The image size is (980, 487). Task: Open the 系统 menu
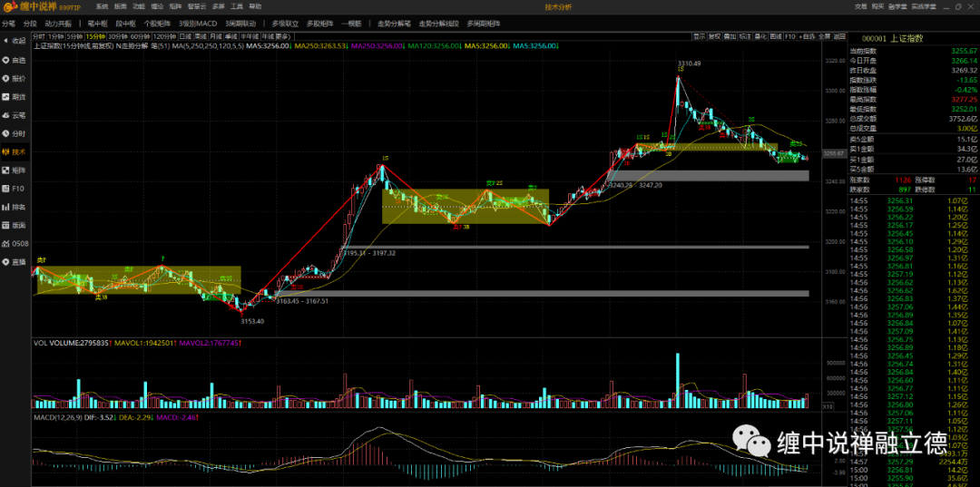102,7
